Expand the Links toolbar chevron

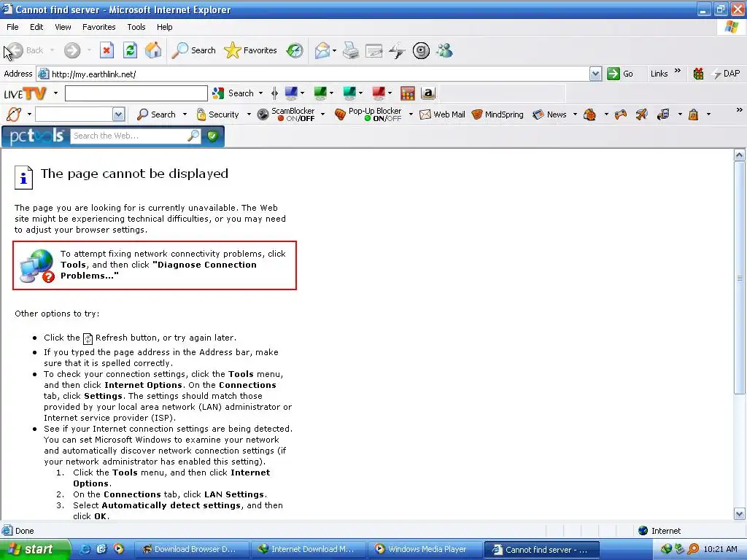(678, 71)
